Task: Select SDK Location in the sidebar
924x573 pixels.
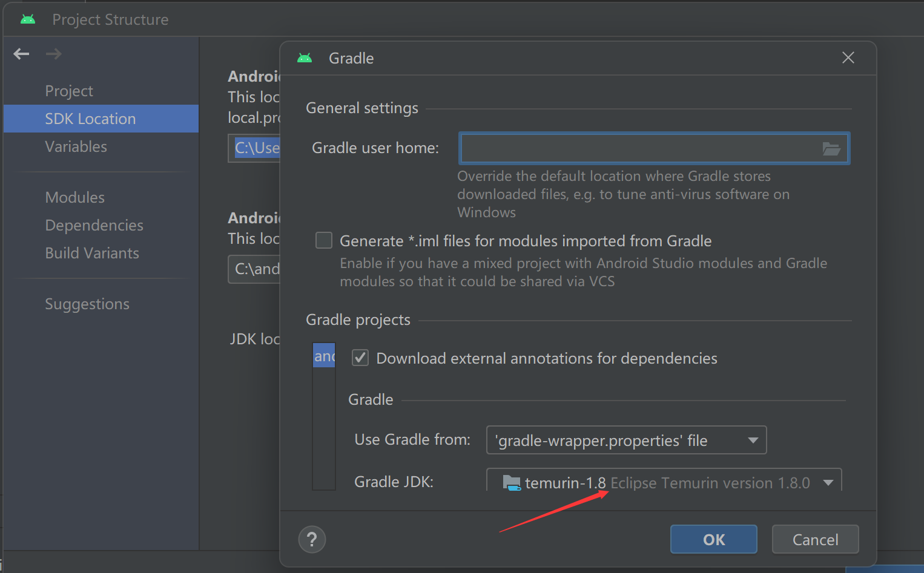Action: [x=101, y=119]
